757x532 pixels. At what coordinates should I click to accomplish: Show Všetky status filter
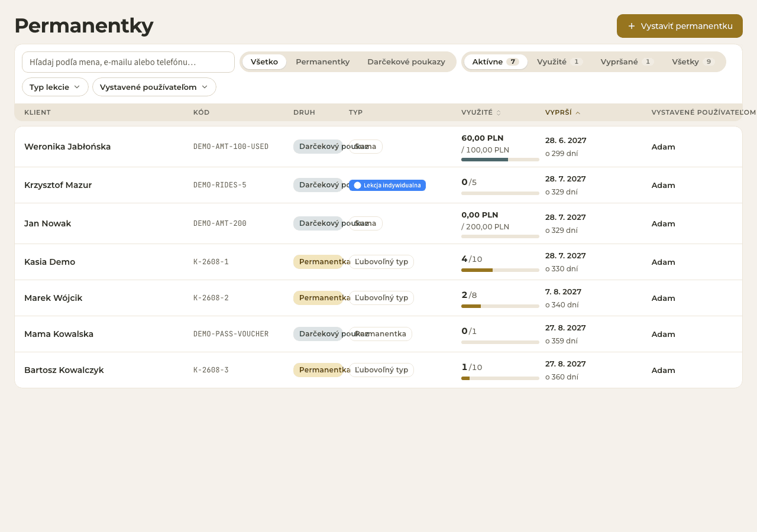point(693,61)
